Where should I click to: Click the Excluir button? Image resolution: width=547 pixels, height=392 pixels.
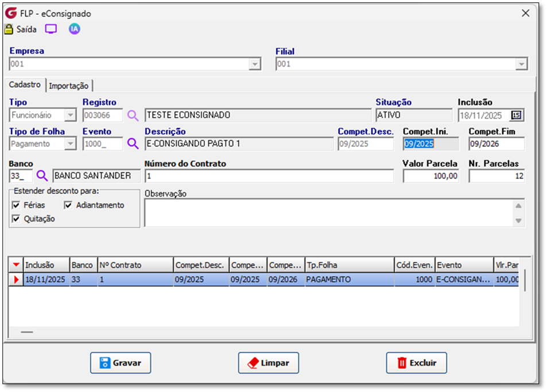pos(417,363)
